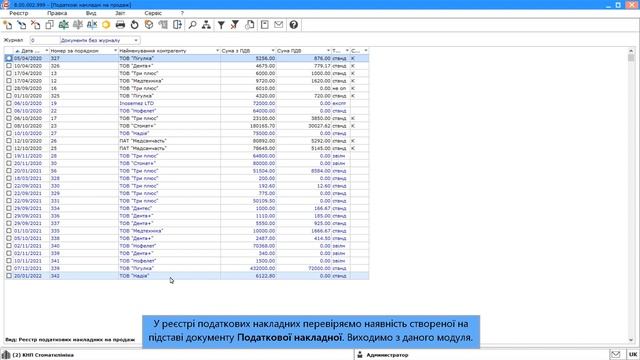Viewport: 640px width, 360px height.
Task: Open search with the magnifier icon
Action: [192, 25]
